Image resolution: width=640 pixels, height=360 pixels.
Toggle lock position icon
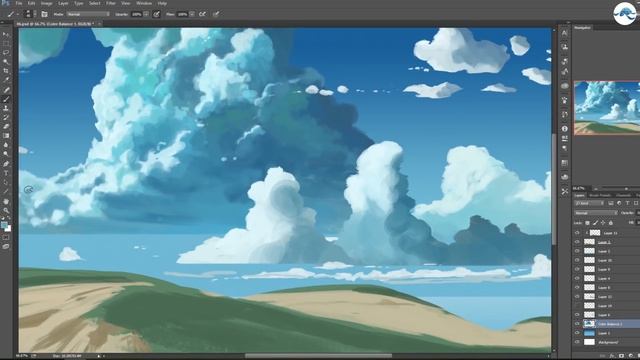tap(603, 223)
